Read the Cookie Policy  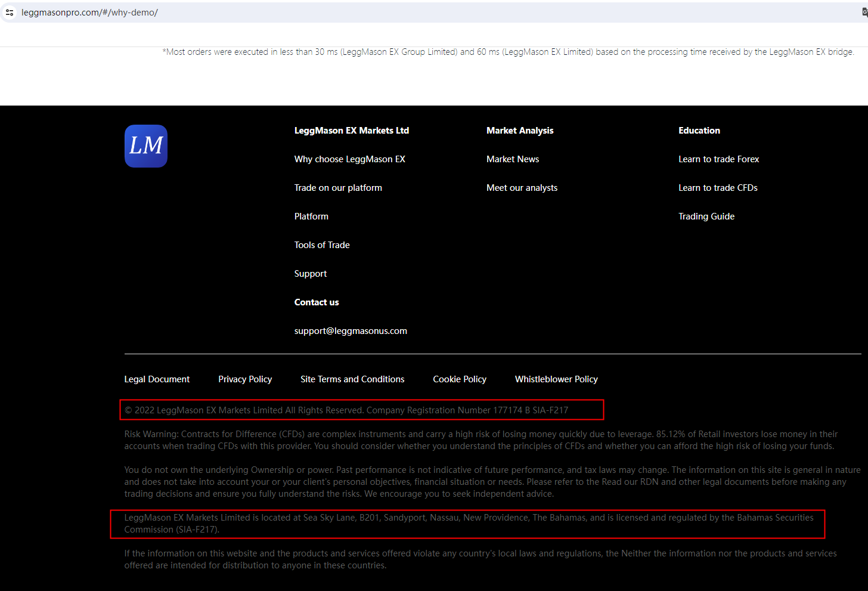pos(460,379)
